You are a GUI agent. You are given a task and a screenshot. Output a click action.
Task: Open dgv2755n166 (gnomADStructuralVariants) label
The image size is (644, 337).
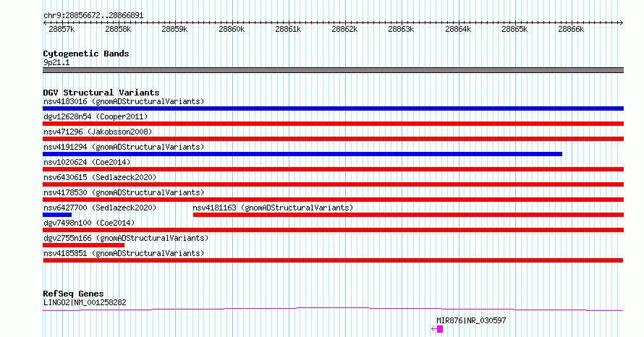click(x=126, y=238)
